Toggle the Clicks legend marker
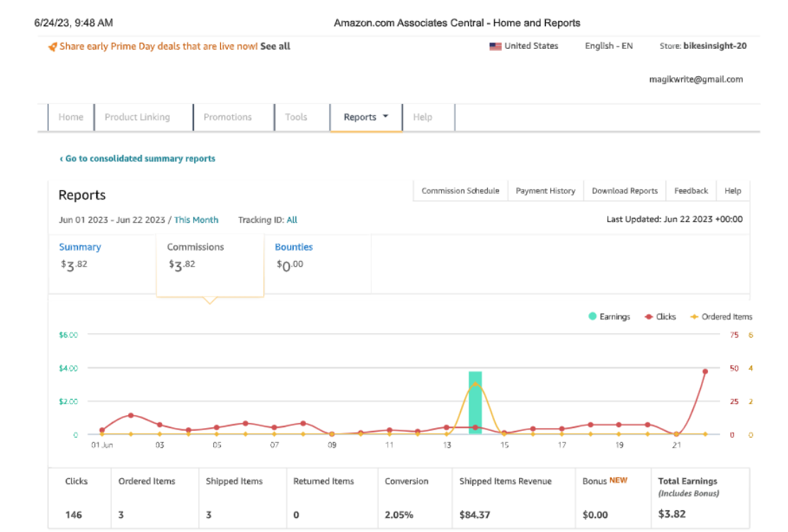Image resolution: width=788 pixels, height=532 pixels. click(x=649, y=317)
